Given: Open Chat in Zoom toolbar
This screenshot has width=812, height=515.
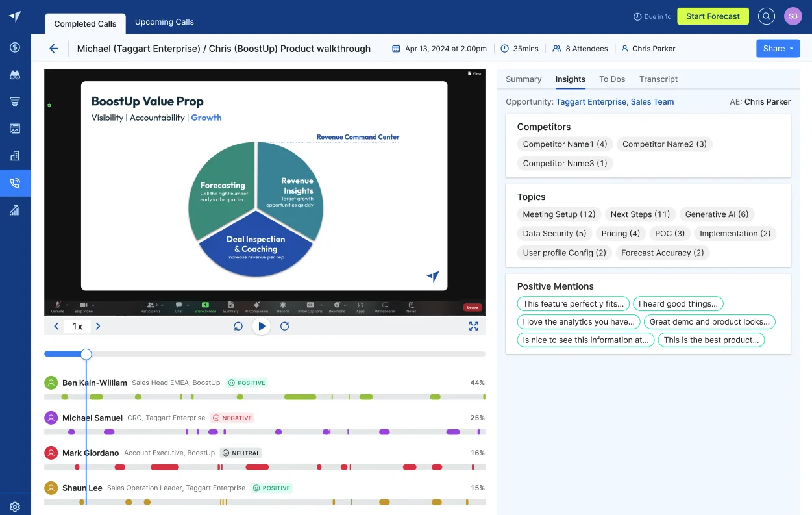Looking at the screenshot, I should pyautogui.click(x=178, y=307).
